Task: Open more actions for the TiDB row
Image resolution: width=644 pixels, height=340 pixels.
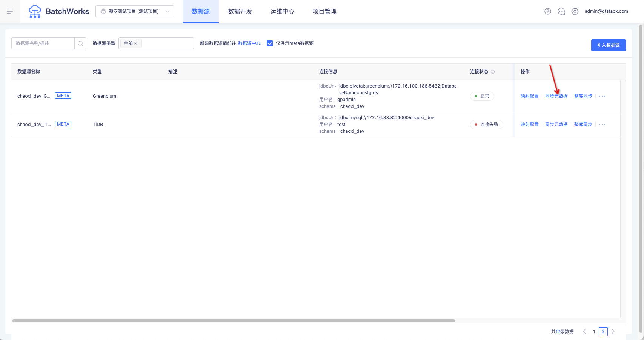Action: pos(602,125)
